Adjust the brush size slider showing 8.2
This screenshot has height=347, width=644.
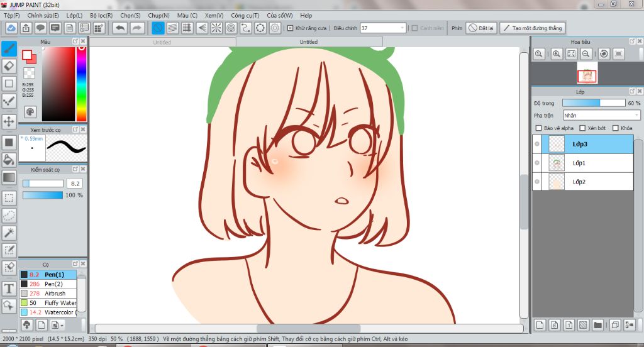pos(43,184)
